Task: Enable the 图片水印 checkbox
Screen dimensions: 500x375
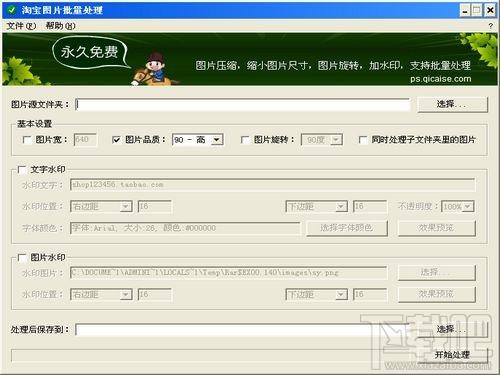Action: click(x=22, y=258)
